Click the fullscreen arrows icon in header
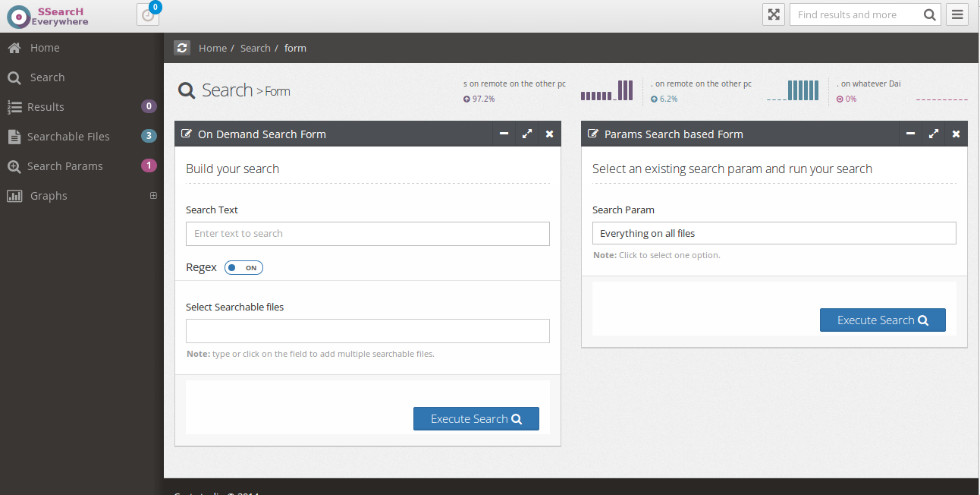 coord(774,14)
